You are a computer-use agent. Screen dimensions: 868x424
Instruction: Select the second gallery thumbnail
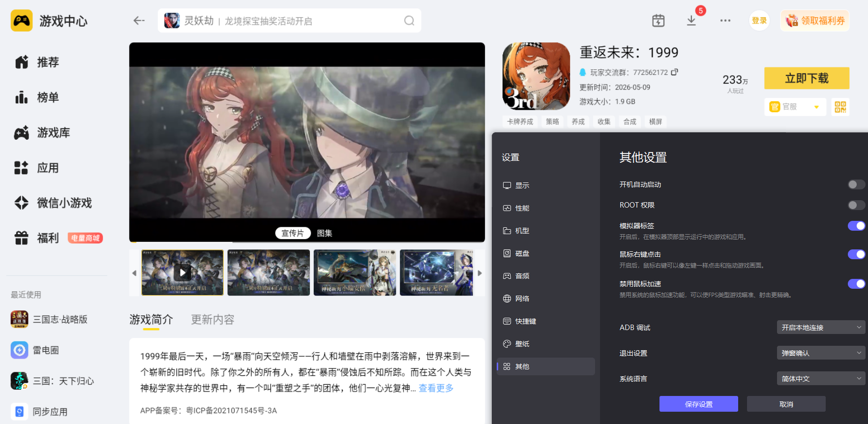coord(269,273)
